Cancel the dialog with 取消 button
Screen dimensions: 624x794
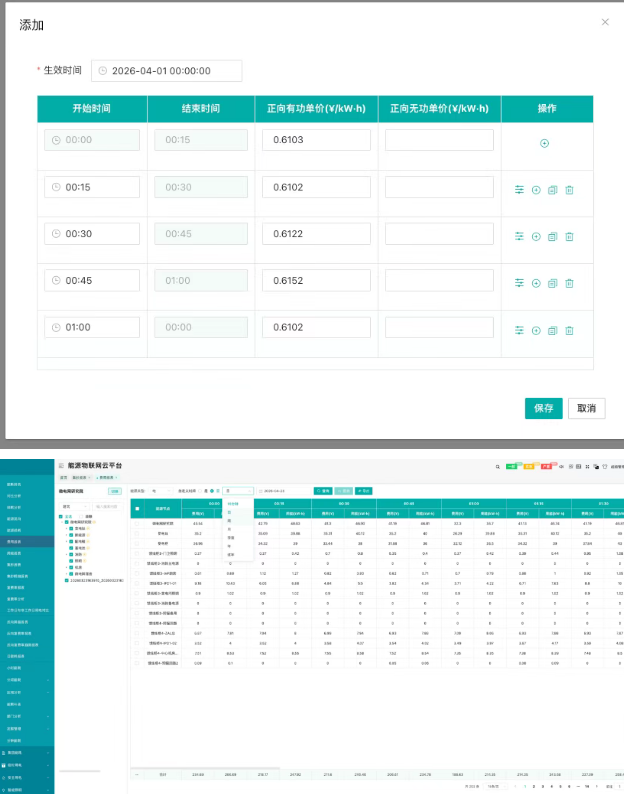[587, 408]
